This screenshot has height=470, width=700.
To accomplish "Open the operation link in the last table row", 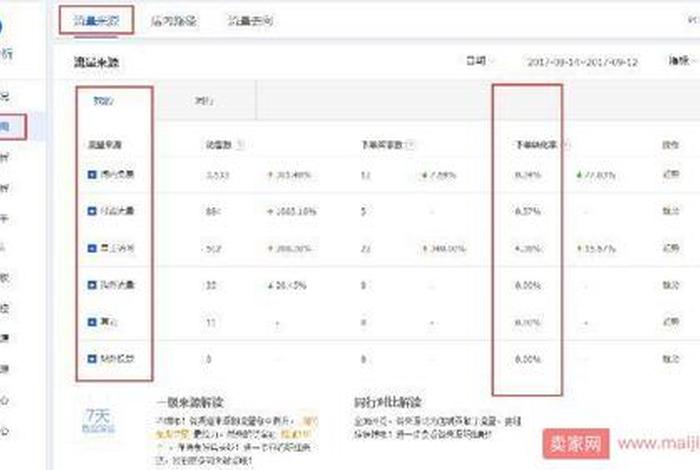I will click(671, 359).
